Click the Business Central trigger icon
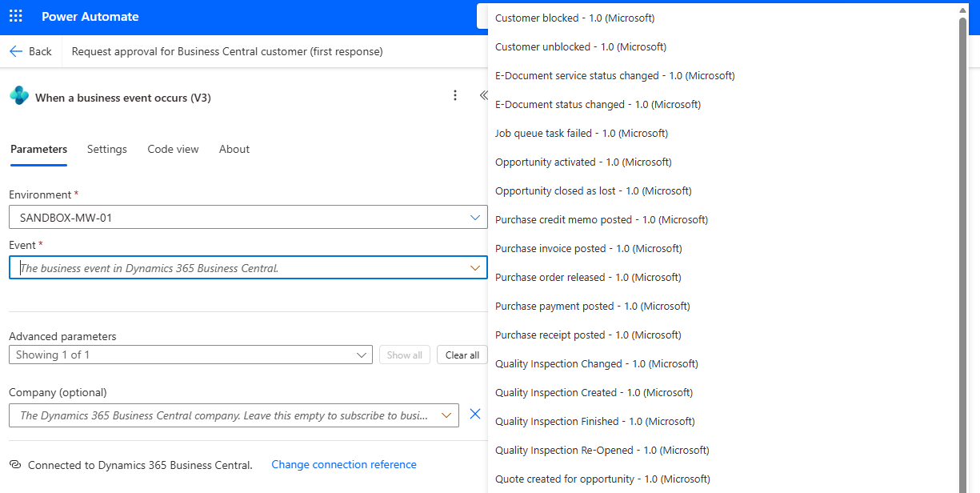 19,96
